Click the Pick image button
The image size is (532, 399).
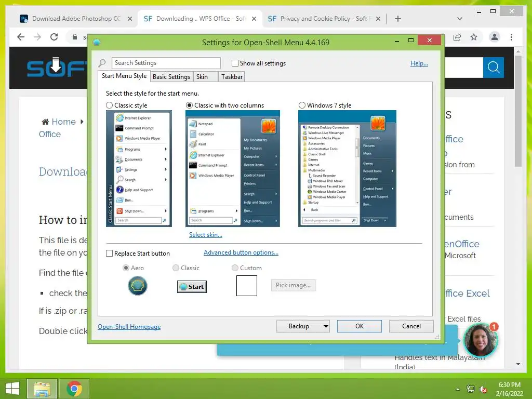point(293,285)
